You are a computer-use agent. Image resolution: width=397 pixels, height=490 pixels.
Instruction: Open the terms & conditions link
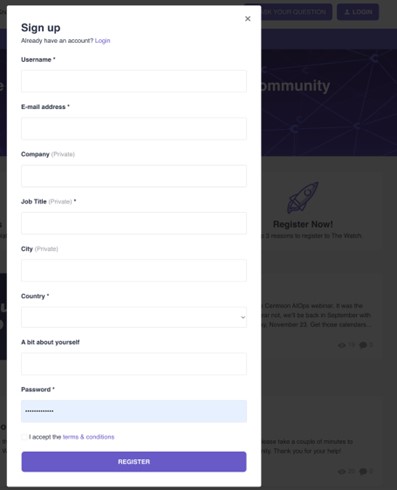point(89,437)
